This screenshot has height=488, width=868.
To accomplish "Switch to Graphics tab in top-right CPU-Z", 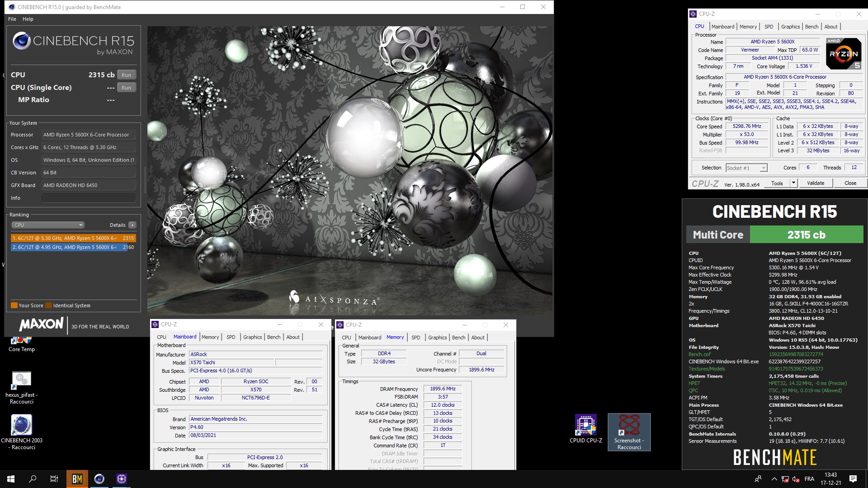I will pyautogui.click(x=790, y=27).
